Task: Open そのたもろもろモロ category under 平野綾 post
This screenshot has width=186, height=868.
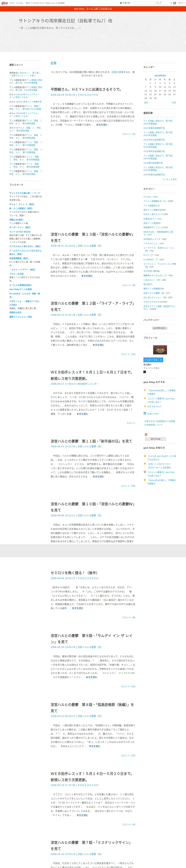Action: [88, 95]
